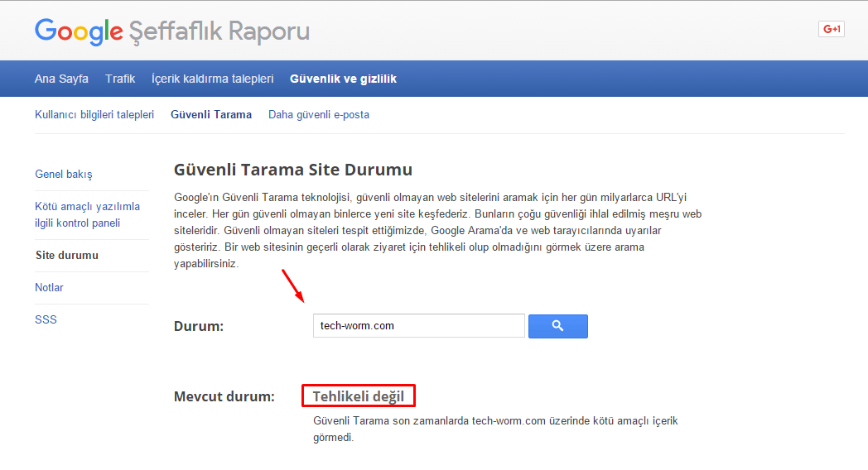Switch to Daha güvenli e-posta tab
This screenshot has width=868, height=470.
coord(319,114)
